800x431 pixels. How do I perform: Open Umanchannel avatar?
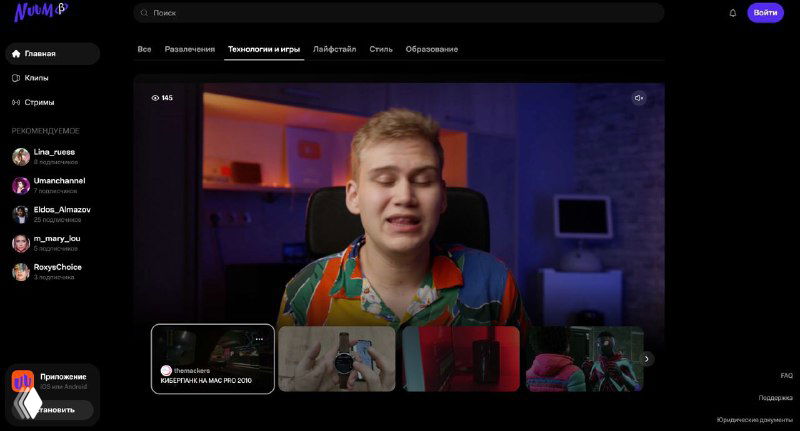coord(21,186)
